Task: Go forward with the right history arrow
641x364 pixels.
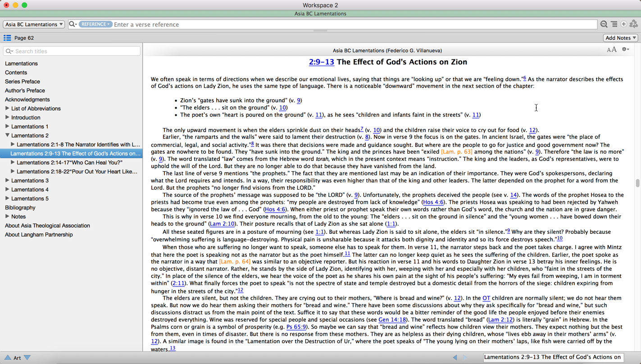Action: [465, 358]
